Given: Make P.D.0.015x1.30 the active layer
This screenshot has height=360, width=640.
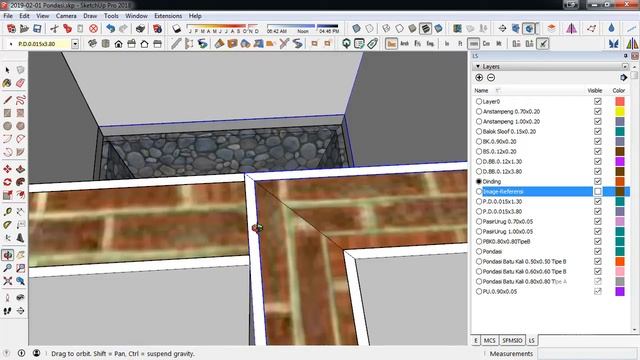Looking at the screenshot, I should pyautogui.click(x=479, y=201).
